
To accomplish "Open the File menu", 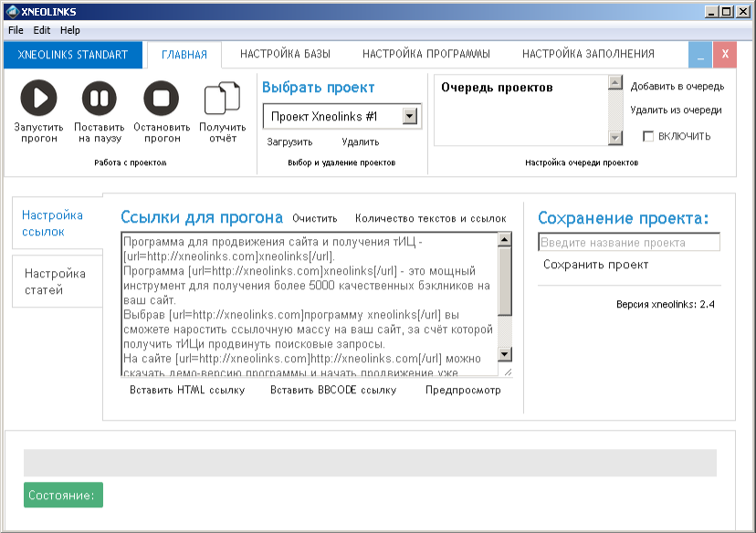I will 16,30.
